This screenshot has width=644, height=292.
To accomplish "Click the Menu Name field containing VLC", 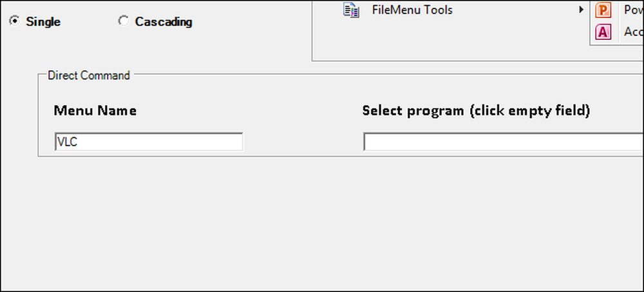I will 149,141.
